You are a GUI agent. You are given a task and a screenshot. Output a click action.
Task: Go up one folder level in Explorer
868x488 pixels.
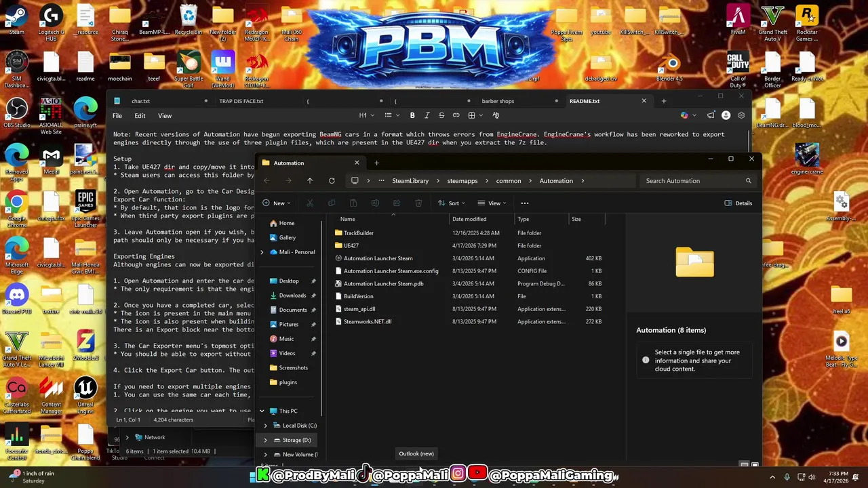310,181
